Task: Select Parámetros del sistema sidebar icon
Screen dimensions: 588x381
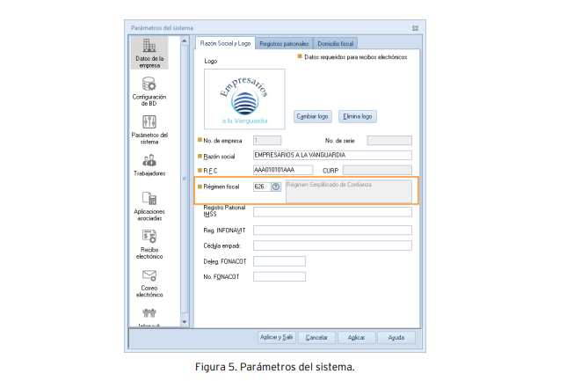Action: point(149,129)
